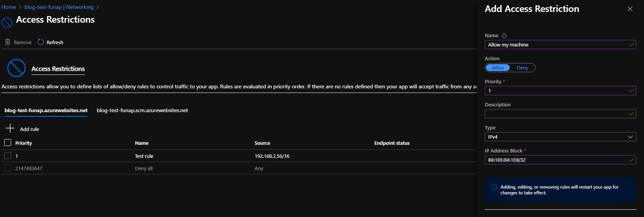
Task: Click the info icon beside Name label
Action: [x=504, y=36]
